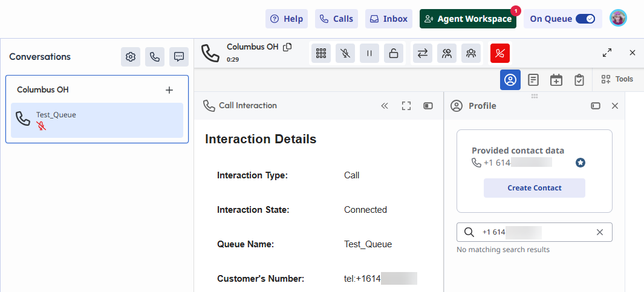Collapse the Call Interaction panel

tap(385, 106)
